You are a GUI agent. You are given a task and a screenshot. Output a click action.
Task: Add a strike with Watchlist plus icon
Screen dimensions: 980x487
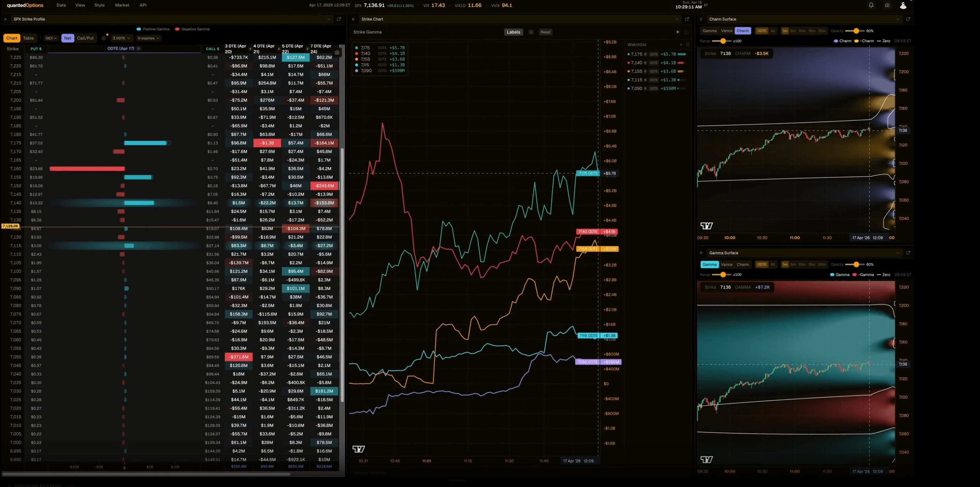coord(681,45)
